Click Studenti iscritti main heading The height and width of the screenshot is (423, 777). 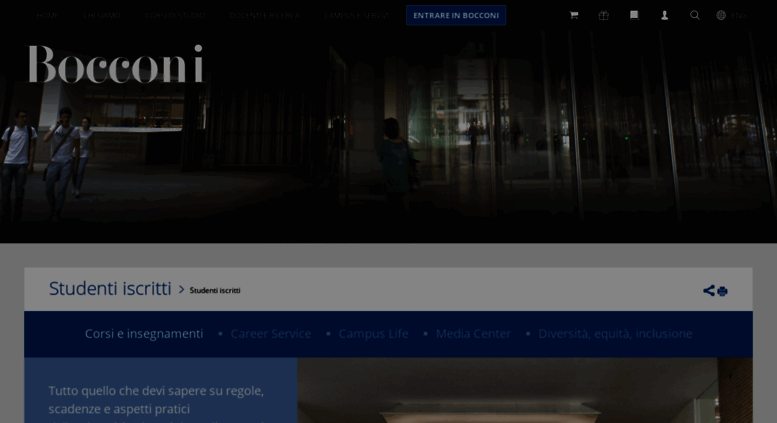coord(110,289)
